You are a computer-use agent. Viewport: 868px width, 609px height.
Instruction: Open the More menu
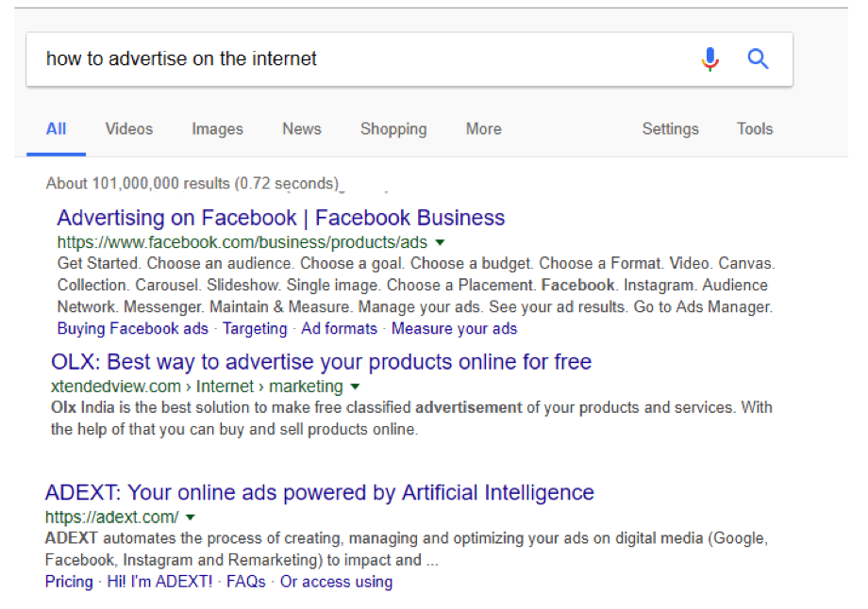pyautogui.click(x=484, y=129)
